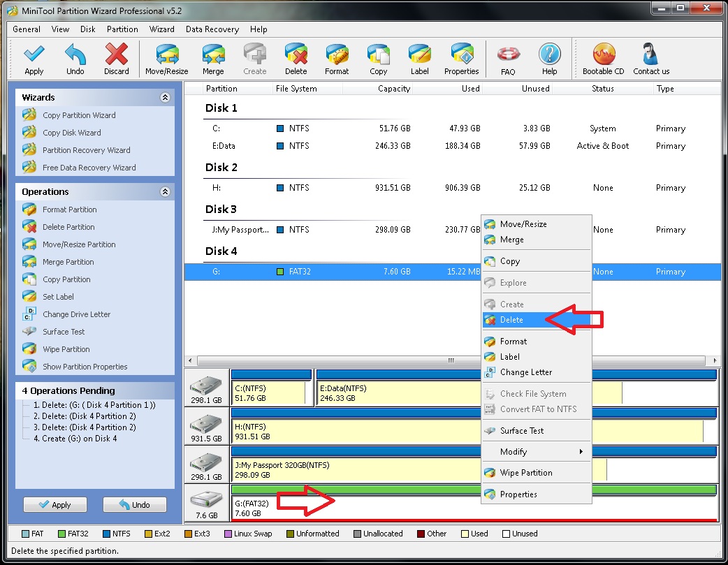Image resolution: width=728 pixels, height=565 pixels.
Task: Click the Discard red X icon
Action: coord(116,59)
